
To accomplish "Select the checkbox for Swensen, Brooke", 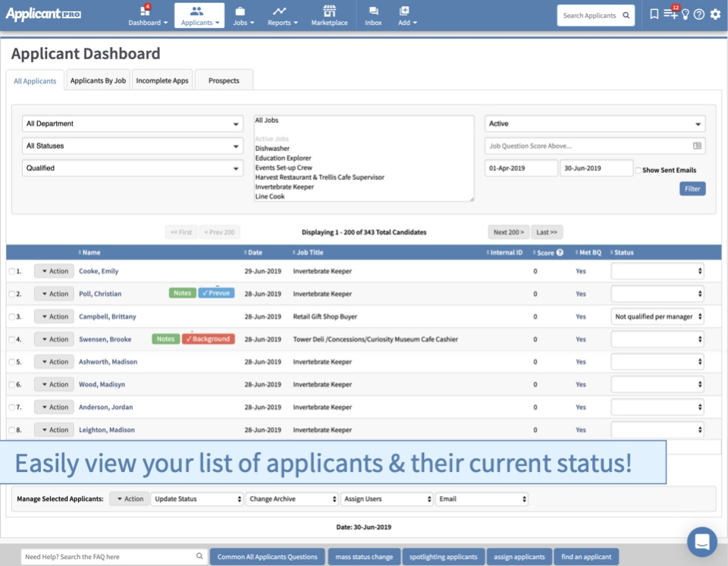I will [11, 339].
